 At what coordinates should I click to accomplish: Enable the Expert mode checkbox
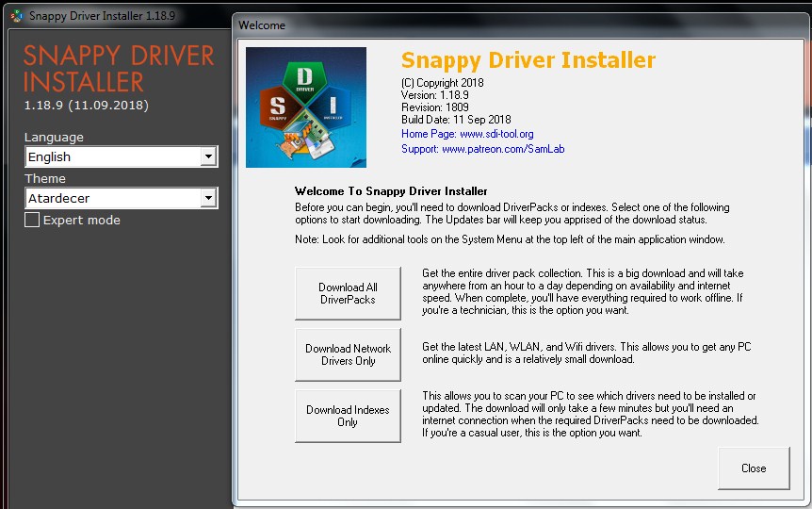tap(32, 220)
